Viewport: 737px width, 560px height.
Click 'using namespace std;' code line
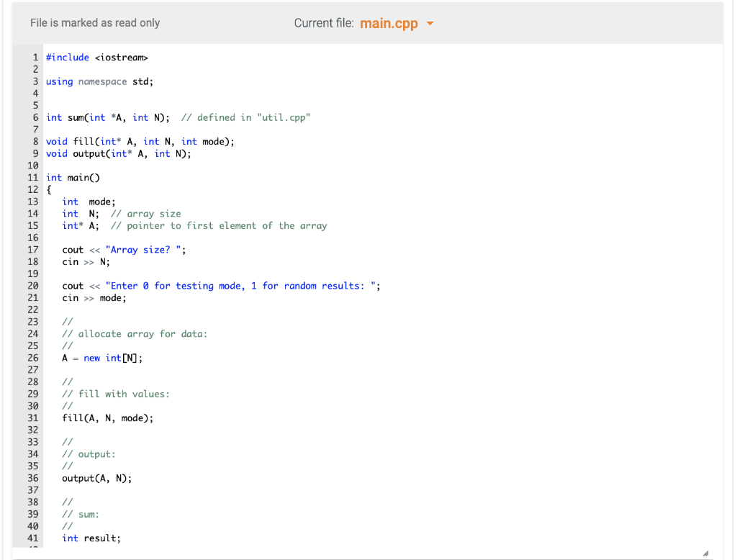pyautogui.click(x=99, y=81)
